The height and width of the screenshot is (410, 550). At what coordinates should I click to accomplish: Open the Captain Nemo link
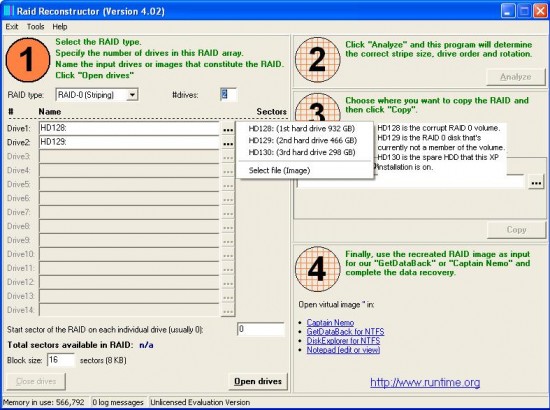coord(330,322)
